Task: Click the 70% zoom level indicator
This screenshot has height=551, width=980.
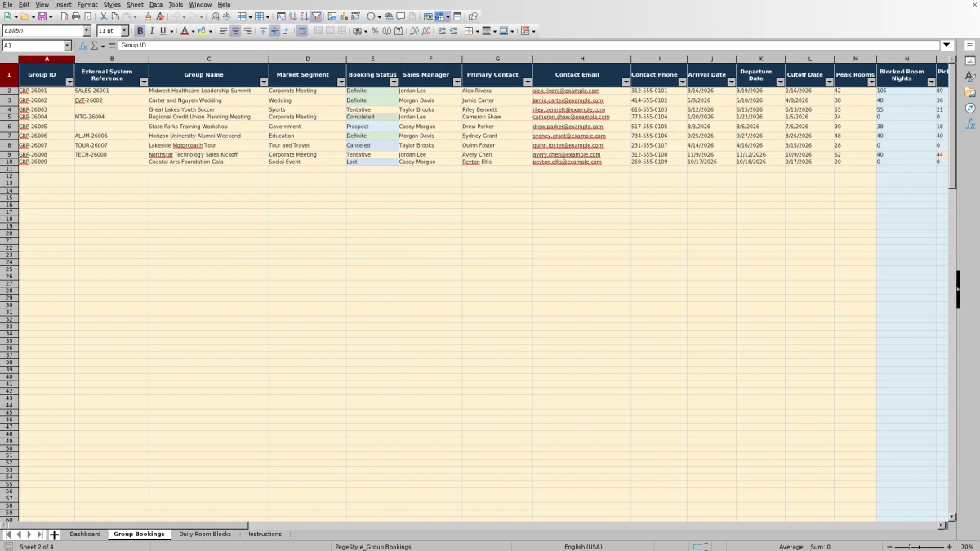Action: click(x=967, y=547)
